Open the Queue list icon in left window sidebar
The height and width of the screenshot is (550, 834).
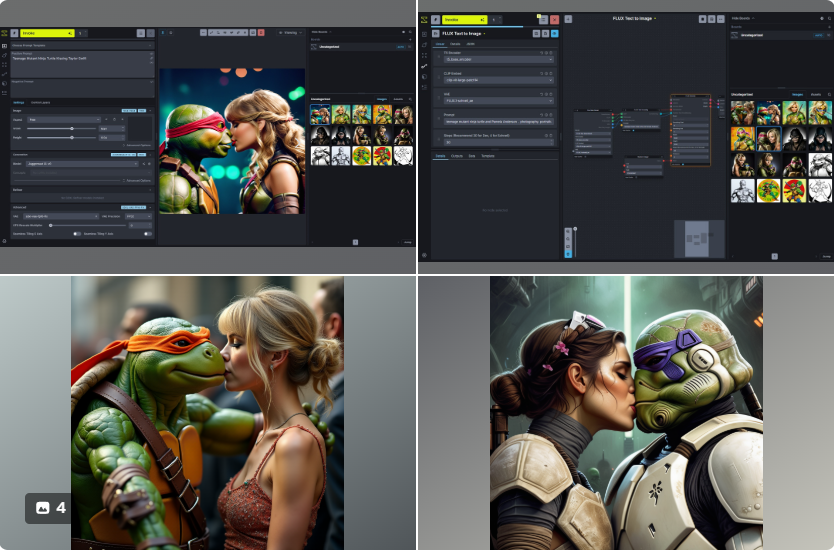4,93
